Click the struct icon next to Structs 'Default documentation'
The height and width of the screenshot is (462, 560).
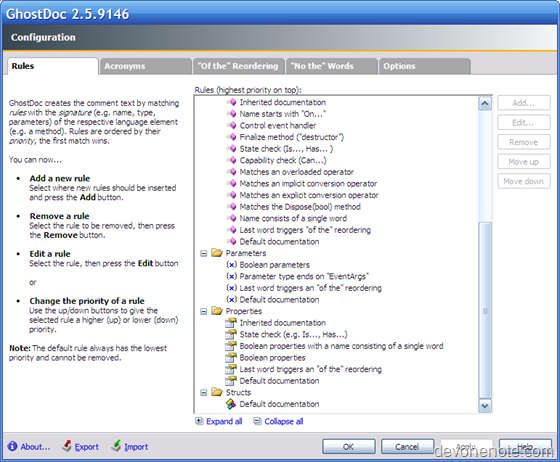tap(231, 404)
